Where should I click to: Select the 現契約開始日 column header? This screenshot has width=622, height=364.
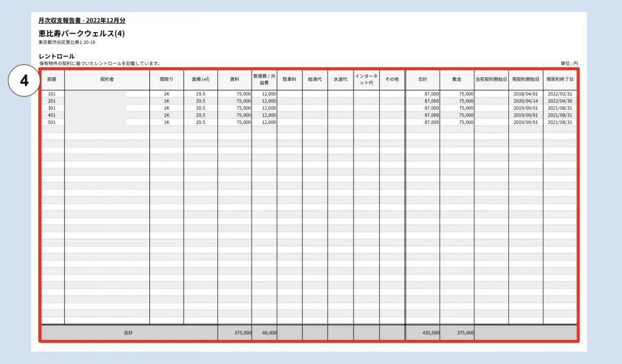[525, 79]
